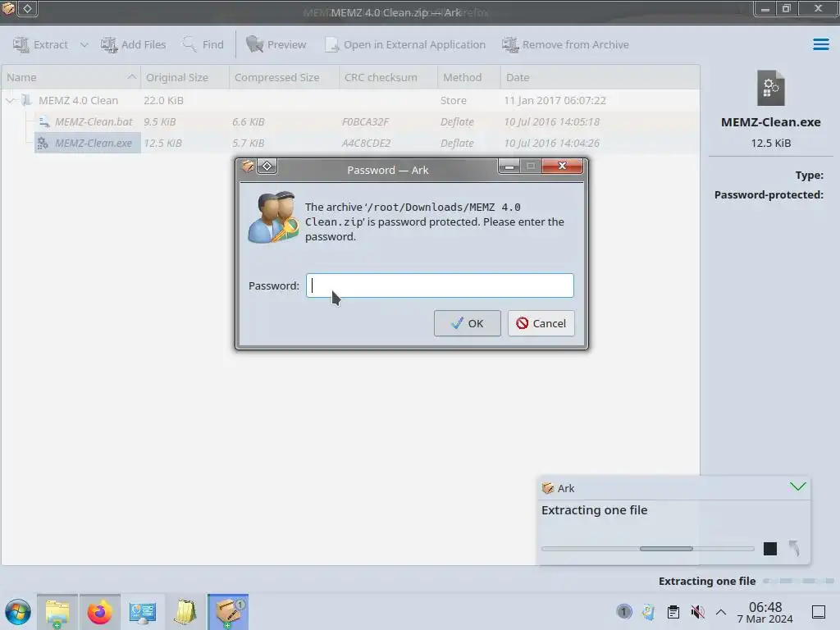
Task: Open the notifications tray icon
Action: [x=623, y=611]
